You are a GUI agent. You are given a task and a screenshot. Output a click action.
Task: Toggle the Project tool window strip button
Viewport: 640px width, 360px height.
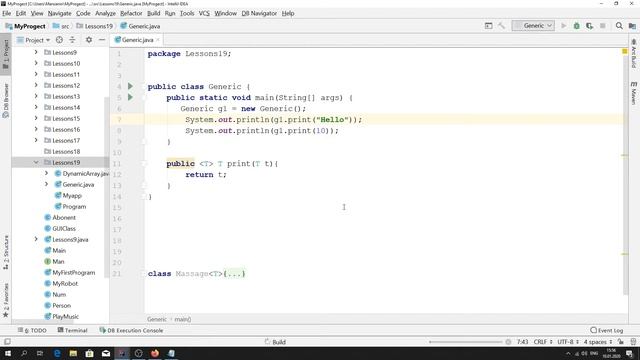6,54
